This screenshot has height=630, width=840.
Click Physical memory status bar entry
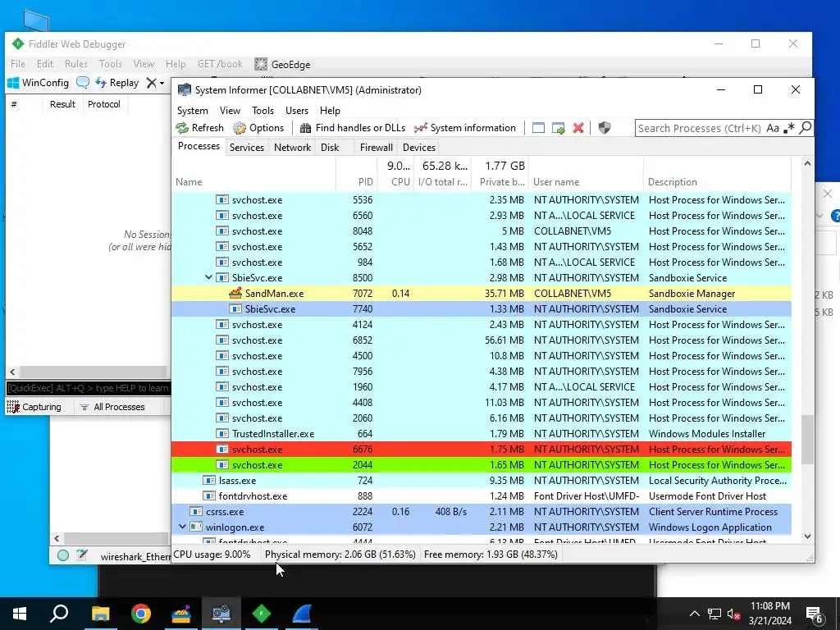point(340,555)
